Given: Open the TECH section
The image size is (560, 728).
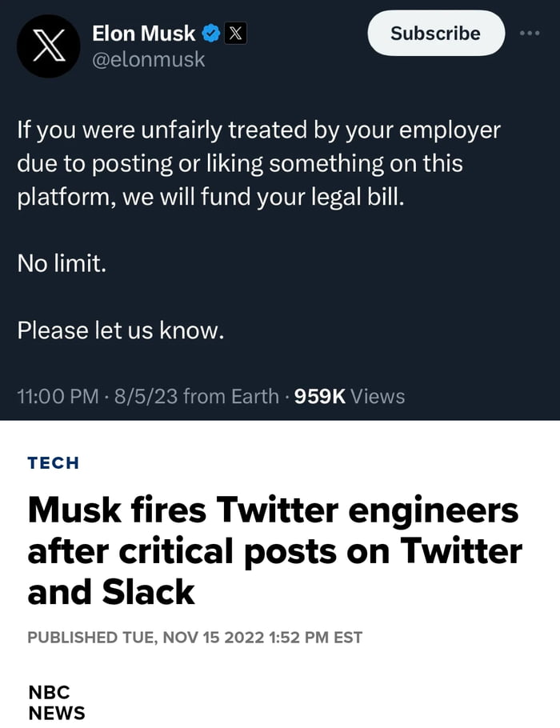Looking at the screenshot, I should click(x=53, y=462).
